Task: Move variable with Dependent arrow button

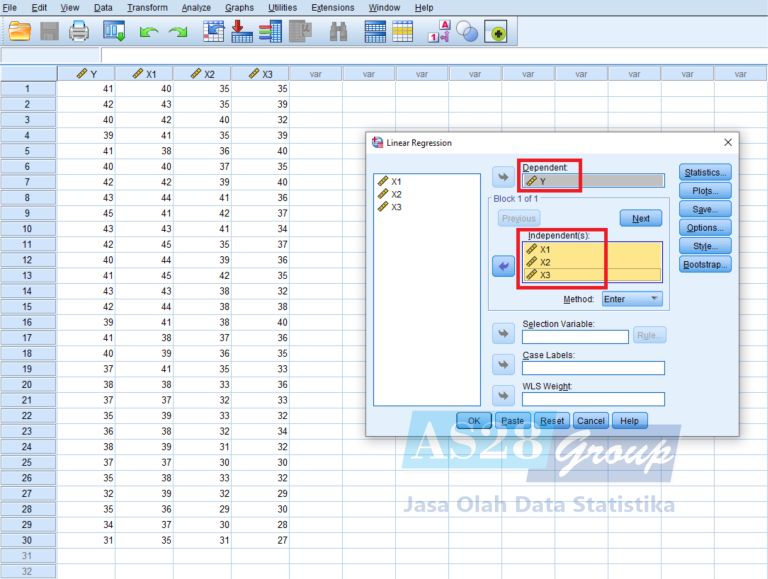Action: (503, 180)
